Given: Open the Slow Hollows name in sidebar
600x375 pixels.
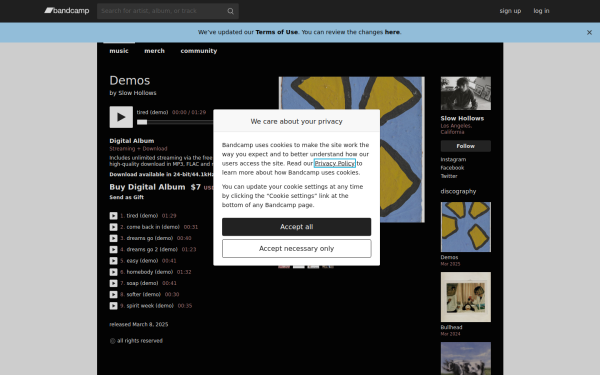Looking at the screenshot, I should click(x=462, y=118).
